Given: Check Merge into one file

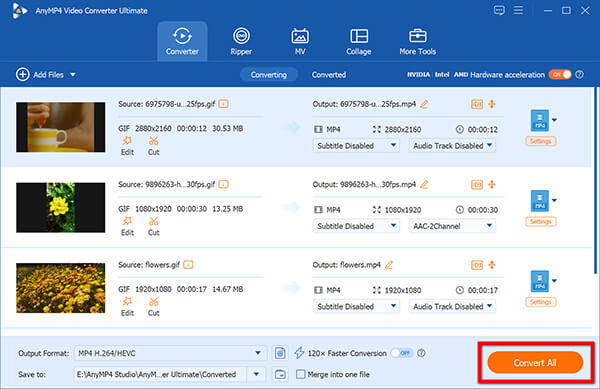Looking at the screenshot, I should coord(301,374).
